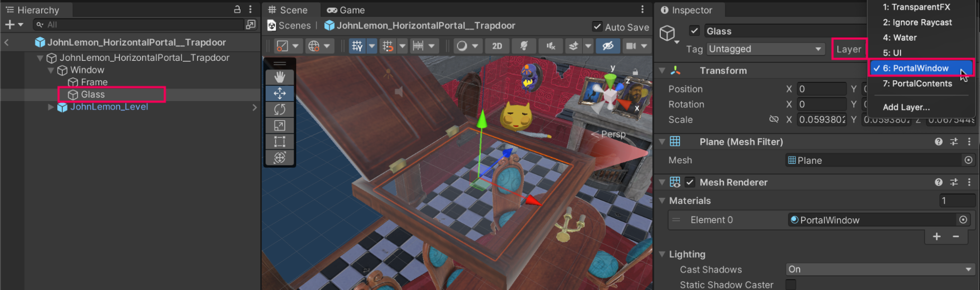Screen dimensions: 980x290
Task: Choose layer 6: PortalWindow
Action: 921,68
